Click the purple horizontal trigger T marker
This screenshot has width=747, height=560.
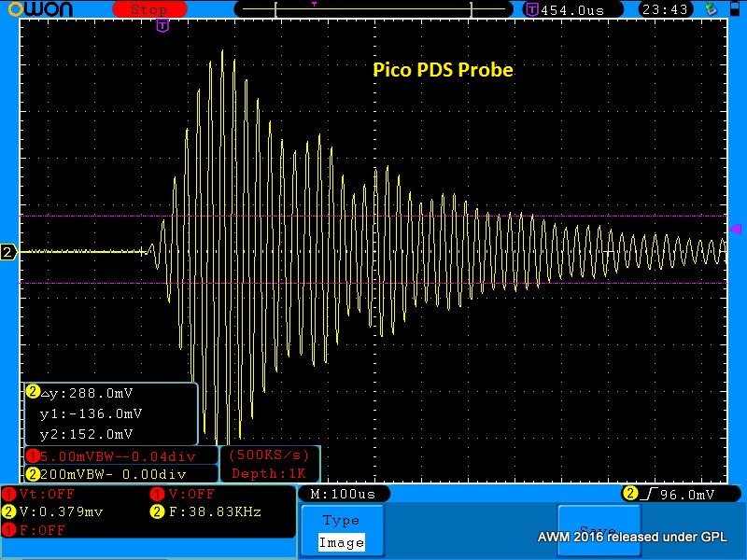tap(162, 25)
